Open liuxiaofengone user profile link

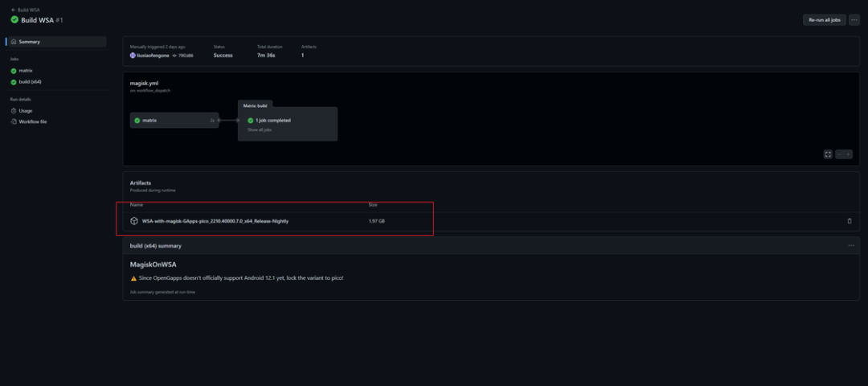[153, 55]
